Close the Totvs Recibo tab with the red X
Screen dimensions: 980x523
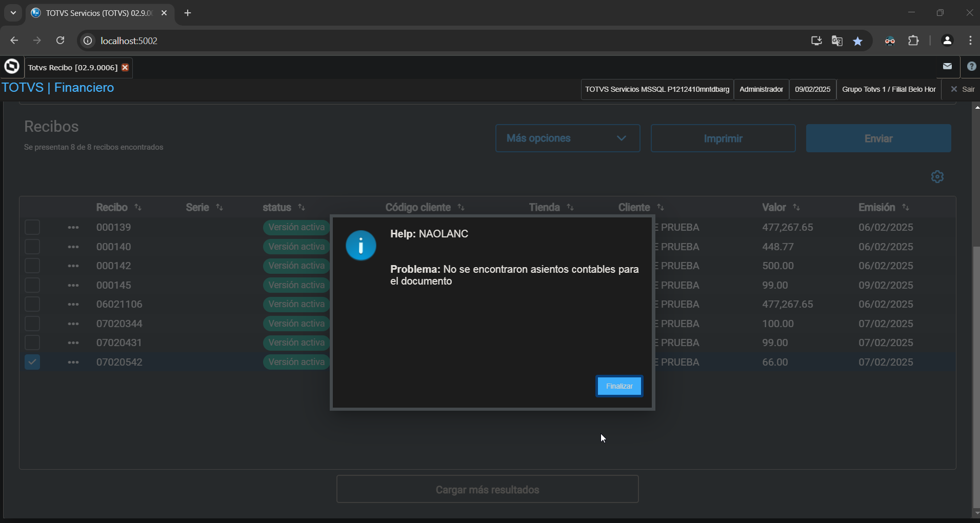coord(125,68)
